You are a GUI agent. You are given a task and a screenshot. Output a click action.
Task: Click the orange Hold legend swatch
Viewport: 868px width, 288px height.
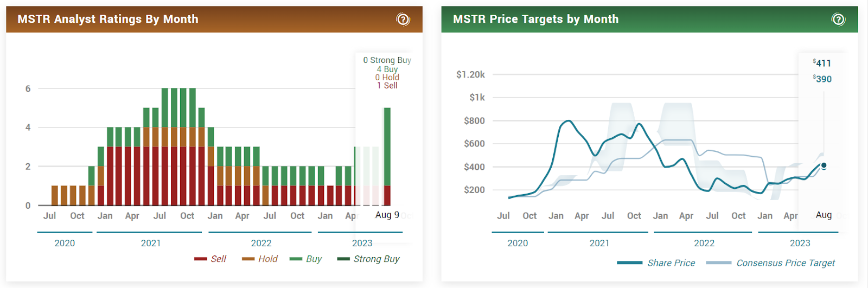[248, 259]
